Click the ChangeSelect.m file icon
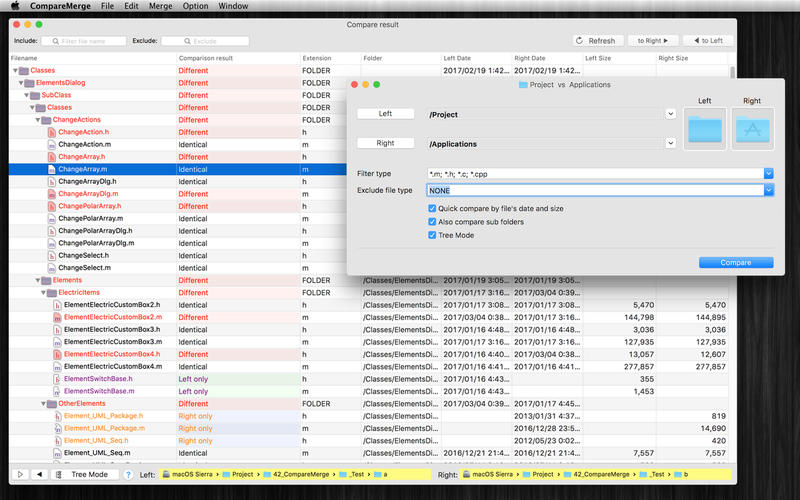 click(52, 268)
